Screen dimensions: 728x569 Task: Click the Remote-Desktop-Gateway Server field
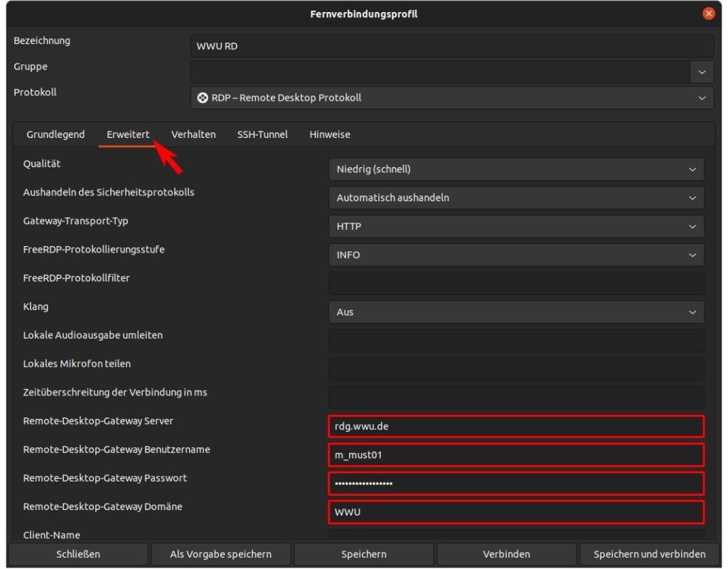tap(516, 426)
